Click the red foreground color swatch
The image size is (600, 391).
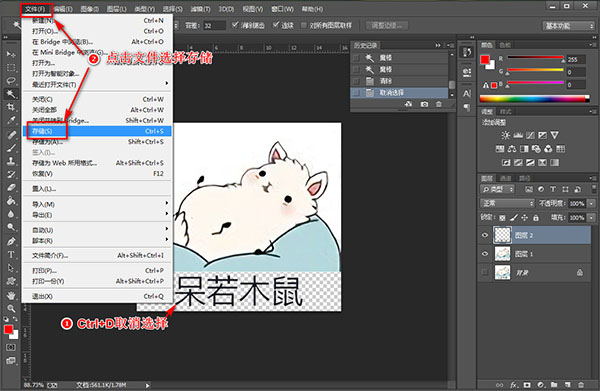click(x=8, y=330)
